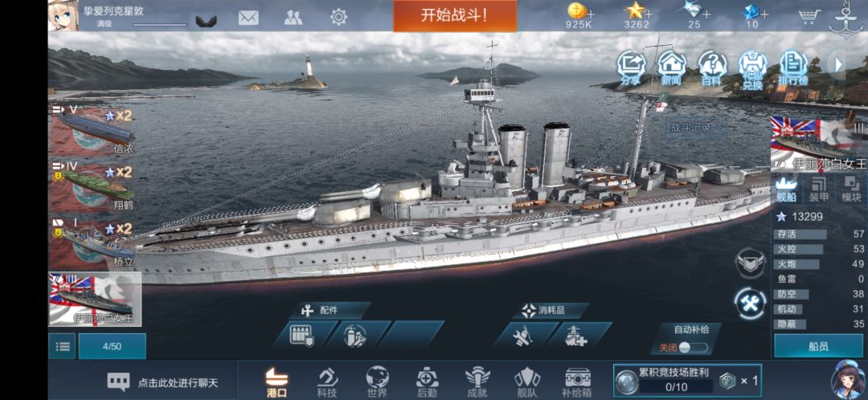Click the repair wrench-hammer round icon
868x400 pixels.
click(750, 304)
